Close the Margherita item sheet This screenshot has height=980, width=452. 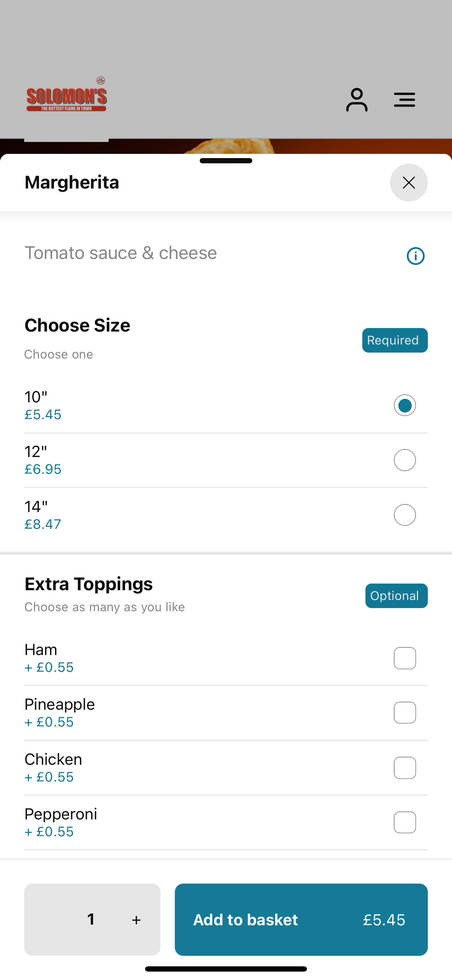[409, 183]
